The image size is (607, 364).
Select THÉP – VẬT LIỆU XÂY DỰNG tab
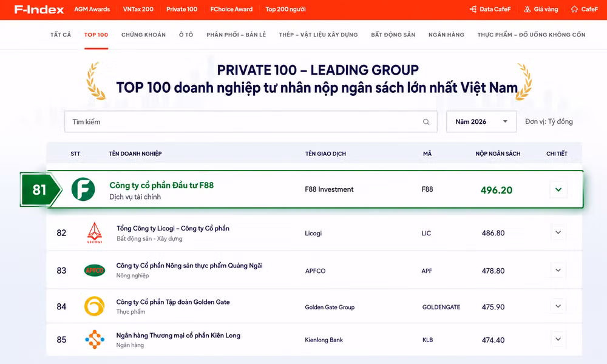point(318,35)
